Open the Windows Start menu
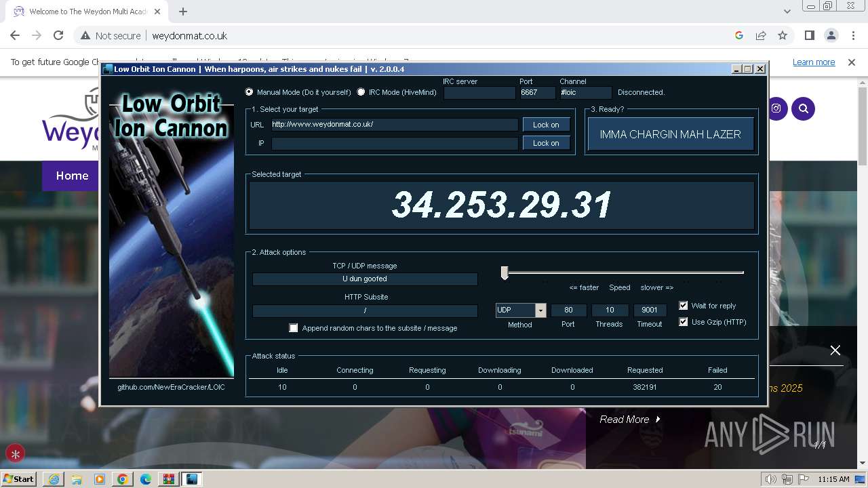Screen dimensions: 868x488 tap(19, 479)
